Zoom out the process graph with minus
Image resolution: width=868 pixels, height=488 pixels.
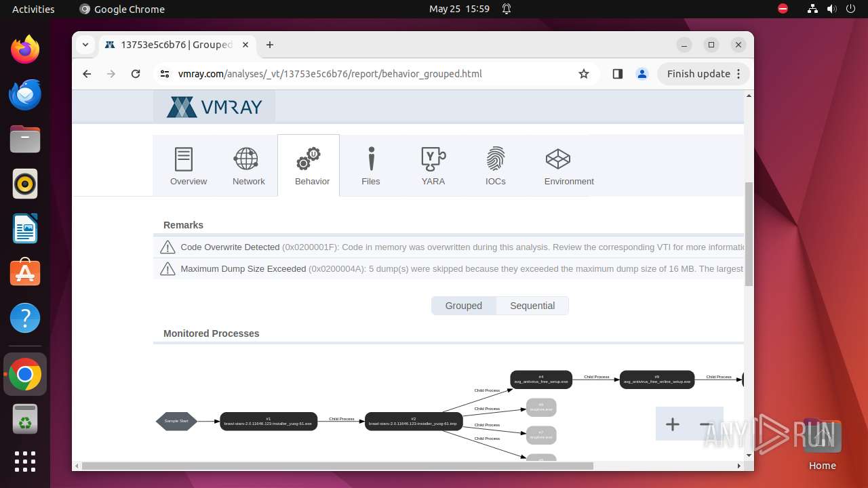tap(705, 424)
